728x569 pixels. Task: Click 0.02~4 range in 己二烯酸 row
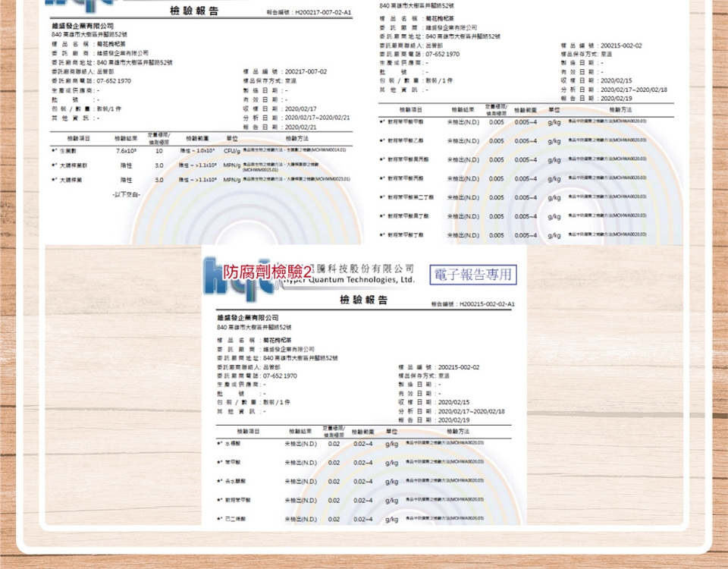click(x=362, y=519)
